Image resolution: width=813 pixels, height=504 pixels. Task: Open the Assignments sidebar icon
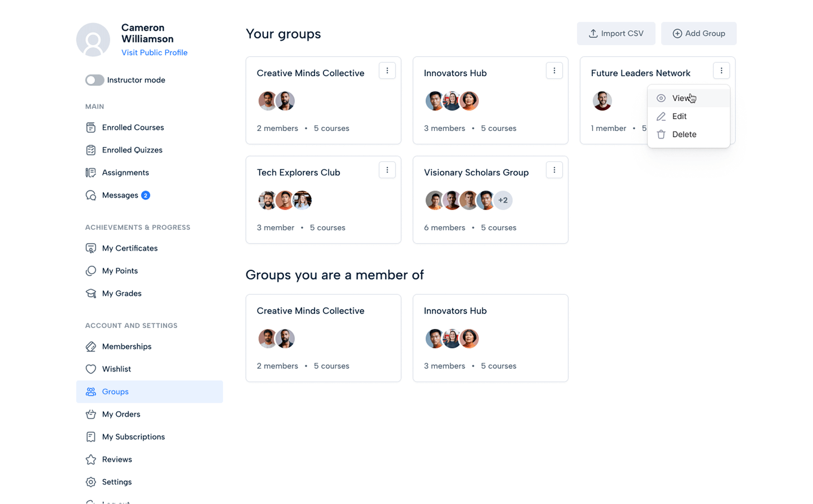coord(91,172)
